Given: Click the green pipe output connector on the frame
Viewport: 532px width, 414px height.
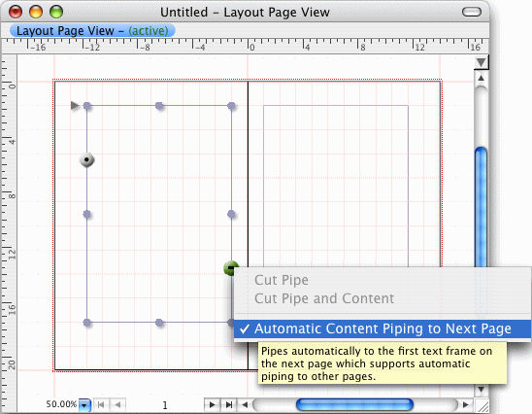Looking at the screenshot, I should [231, 268].
